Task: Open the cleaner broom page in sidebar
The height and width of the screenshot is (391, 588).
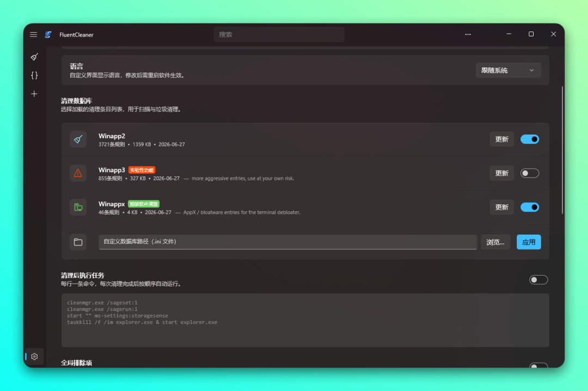Action: pos(34,57)
